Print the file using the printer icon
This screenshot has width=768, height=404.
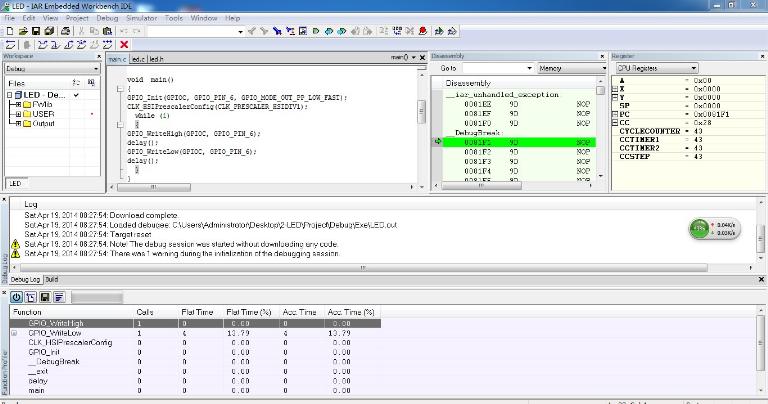65,31
